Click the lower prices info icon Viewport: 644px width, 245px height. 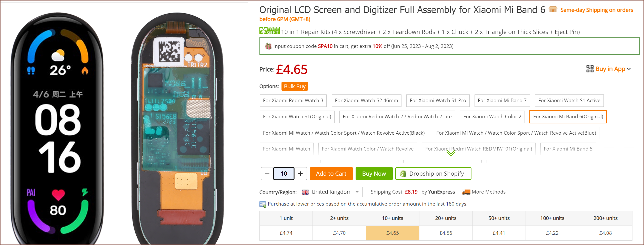point(263,204)
